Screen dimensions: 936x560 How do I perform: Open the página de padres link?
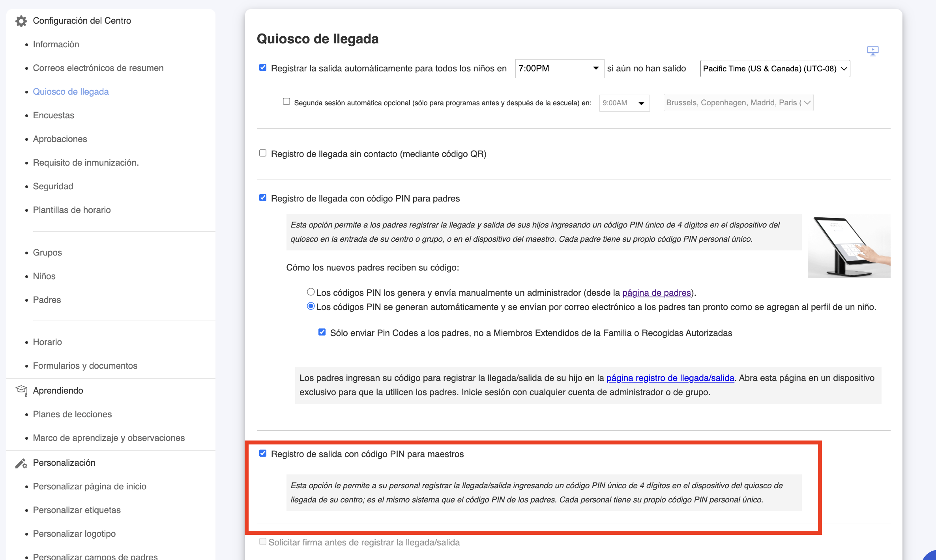[x=656, y=293]
